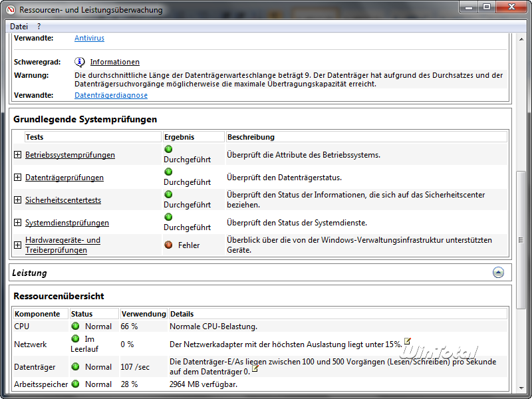Open Hardwaregeräte- und Treiberprüfungen link
This screenshot has height=399, width=532.
pos(63,245)
